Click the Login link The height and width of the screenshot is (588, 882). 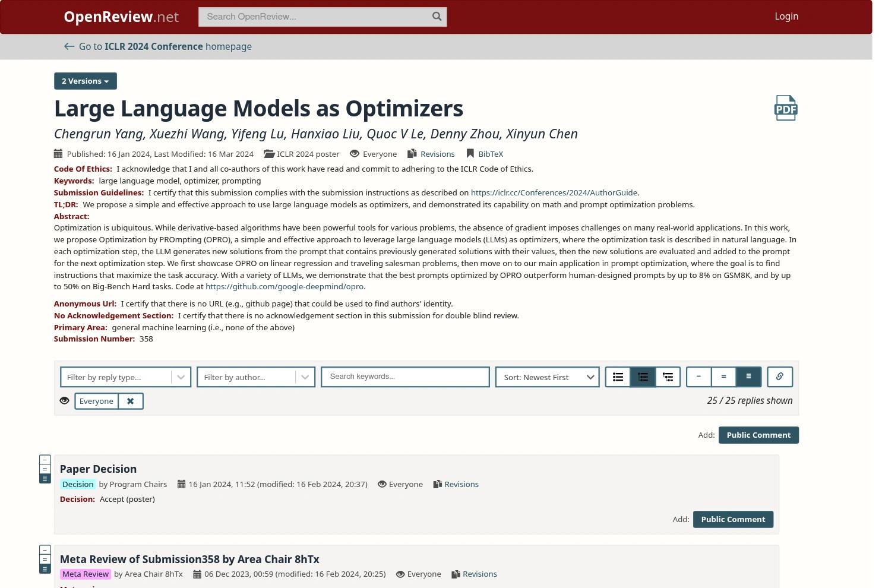coord(786,16)
